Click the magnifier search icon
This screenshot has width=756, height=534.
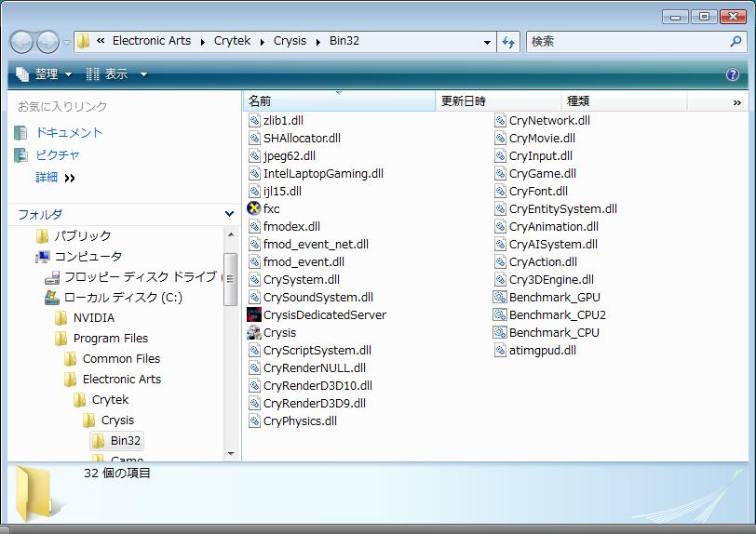pyautogui.click(x=736, y=42)
